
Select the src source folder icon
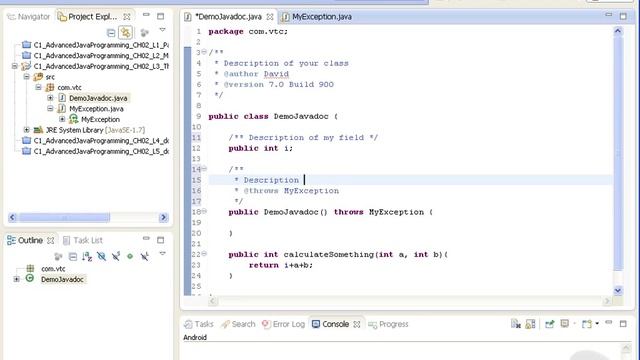point(38,77)
